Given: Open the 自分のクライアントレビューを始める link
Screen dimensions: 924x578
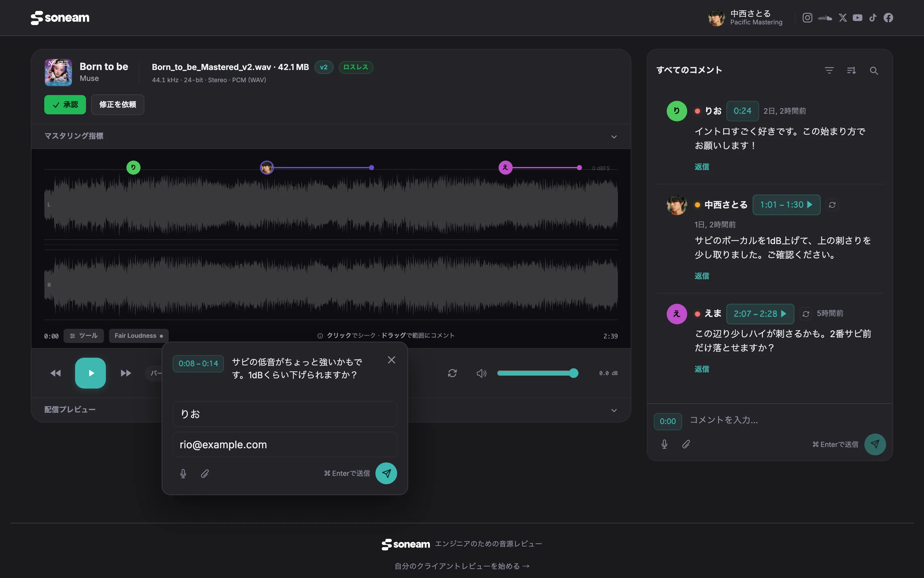Looking at the screenshot, I should click(462, 566).
